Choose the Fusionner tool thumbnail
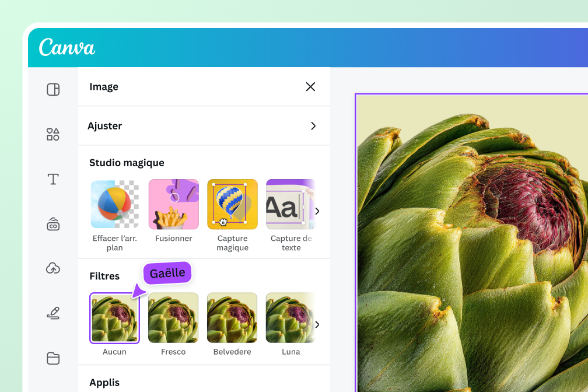 pos(174,204)
